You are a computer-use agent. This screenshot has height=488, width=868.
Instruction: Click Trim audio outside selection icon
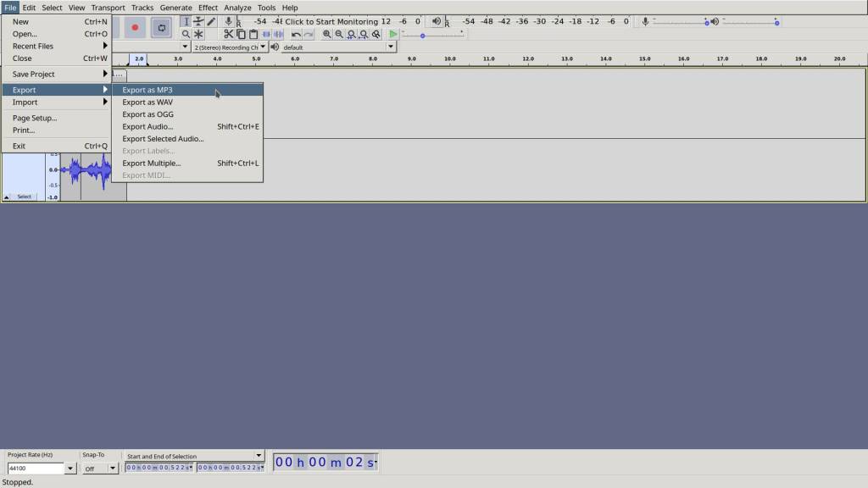coord(266,34)
